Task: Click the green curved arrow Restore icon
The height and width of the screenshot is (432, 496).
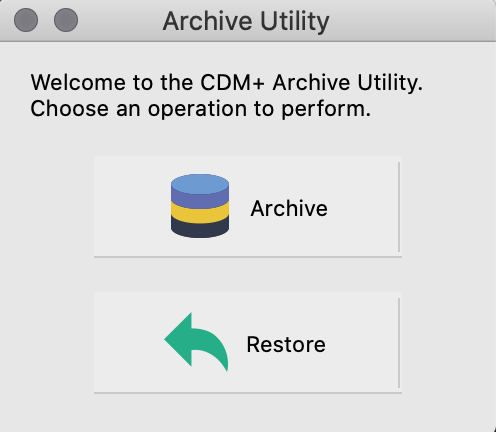Action: (x=196, y=342)
